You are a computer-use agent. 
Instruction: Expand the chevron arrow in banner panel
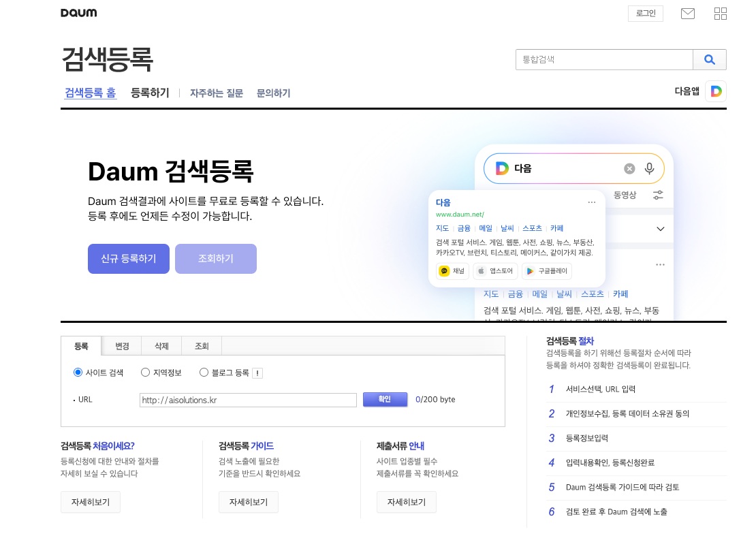tap(661, 229)
